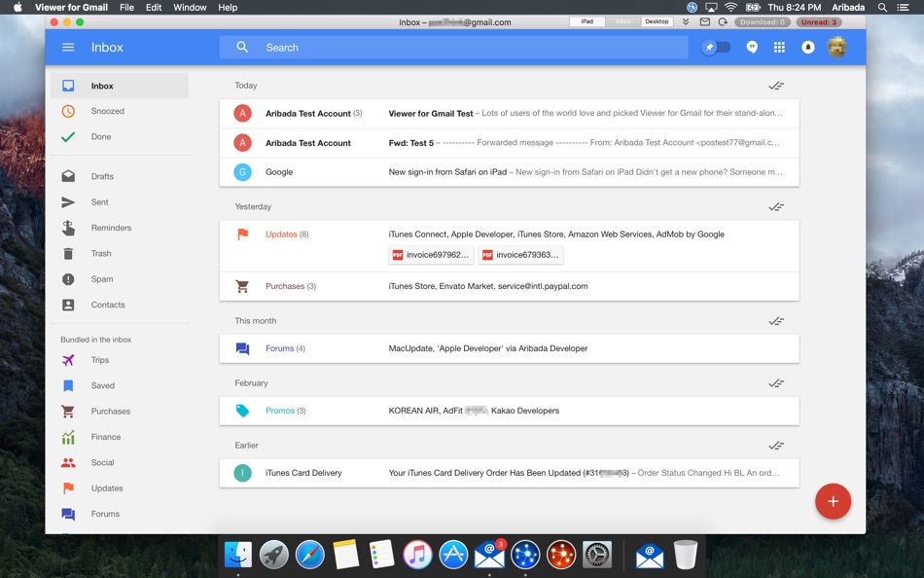924x578 pixels.
Task: Click the red compose plus button
Action: click(833, 501)
